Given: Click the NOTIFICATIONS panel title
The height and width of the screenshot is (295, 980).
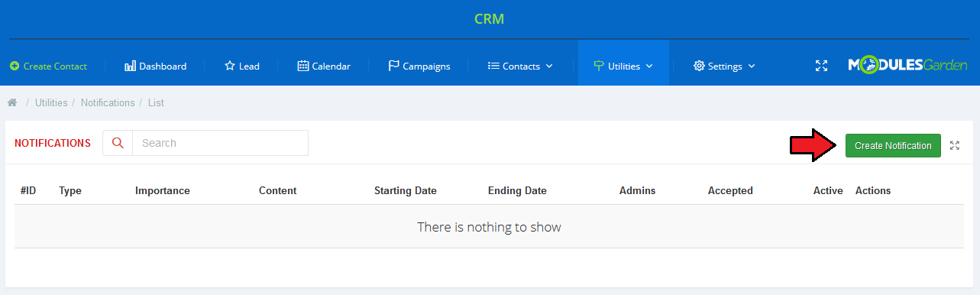Looking at the screenshot, I should 53,143.
